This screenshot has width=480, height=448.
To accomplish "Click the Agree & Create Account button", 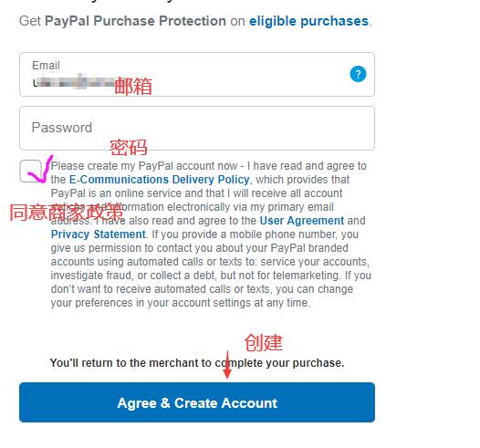I will 197,402.
